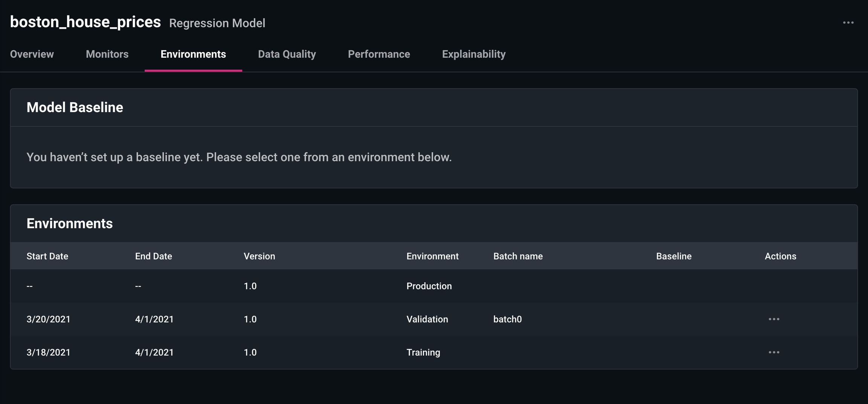Image resolution: width=868 pixels, height=404 pixels.
Task: Click the Batch name column header
Action: coord(518,256)
